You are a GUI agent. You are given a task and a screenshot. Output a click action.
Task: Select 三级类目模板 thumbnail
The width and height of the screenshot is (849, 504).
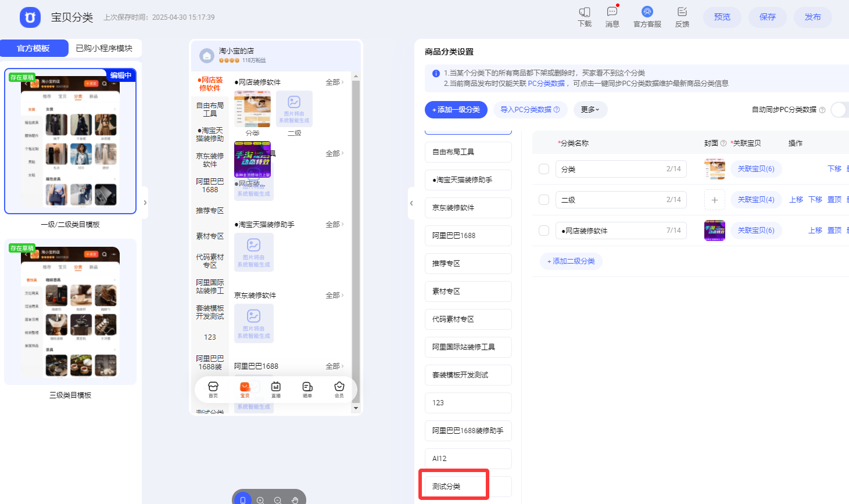pyautogui.click(x=70, y=312)
